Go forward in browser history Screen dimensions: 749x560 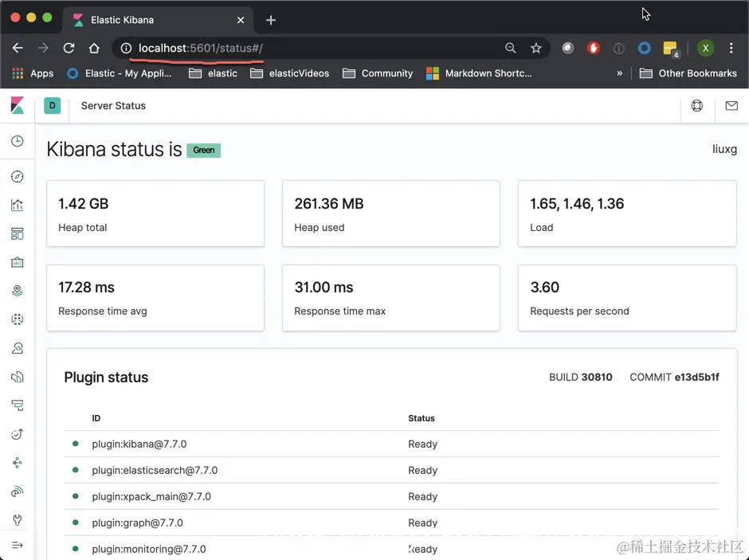tap(43, 48)
